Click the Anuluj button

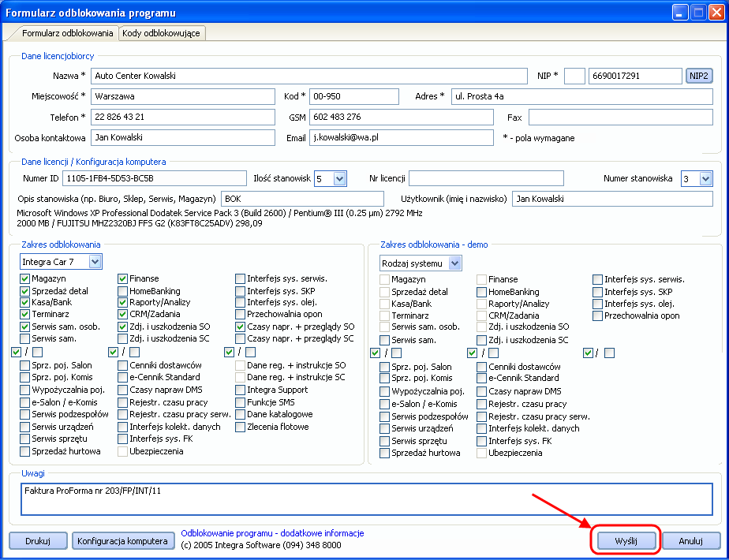click(691, 541)
